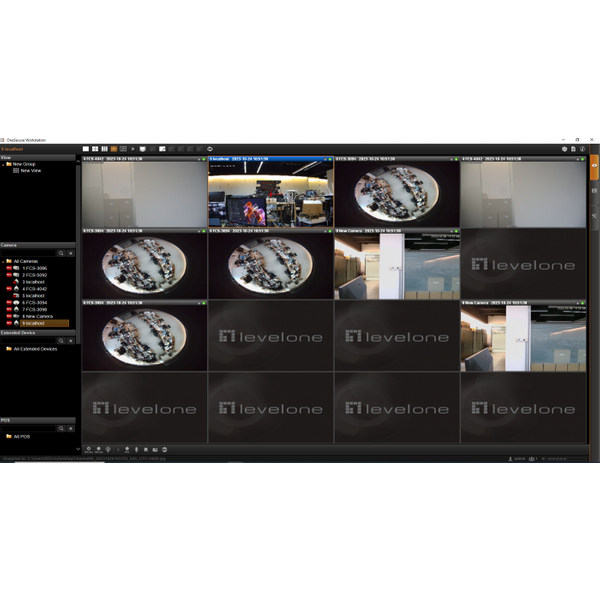The height and width of the screenshot is (600, 600).
Task: Clear the Extended Device search field
Action: click(71, 341)
